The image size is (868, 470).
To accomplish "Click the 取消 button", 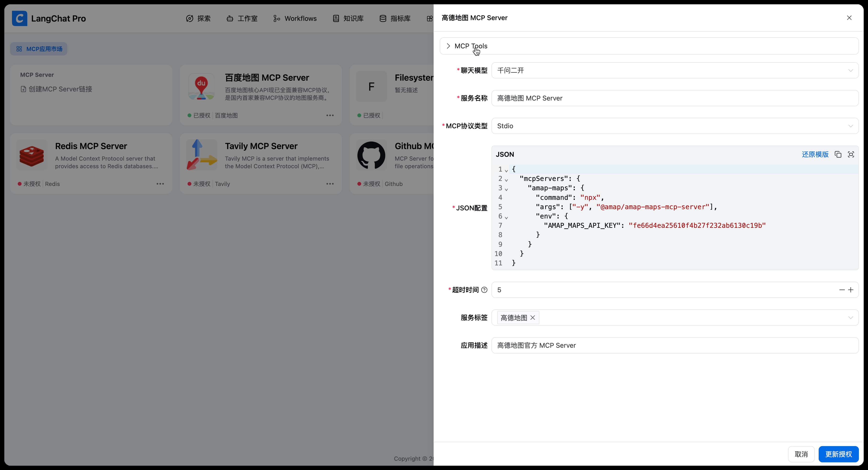I will 801,454.
